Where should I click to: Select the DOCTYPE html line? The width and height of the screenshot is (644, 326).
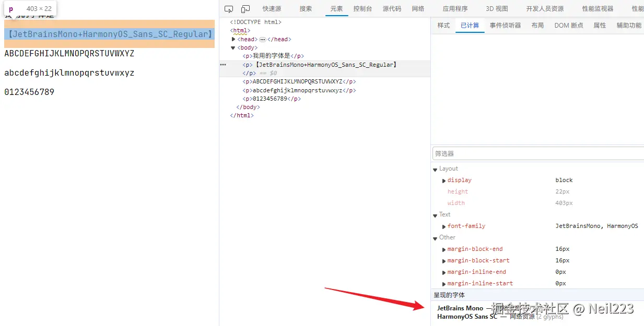[x=255, y=22]
